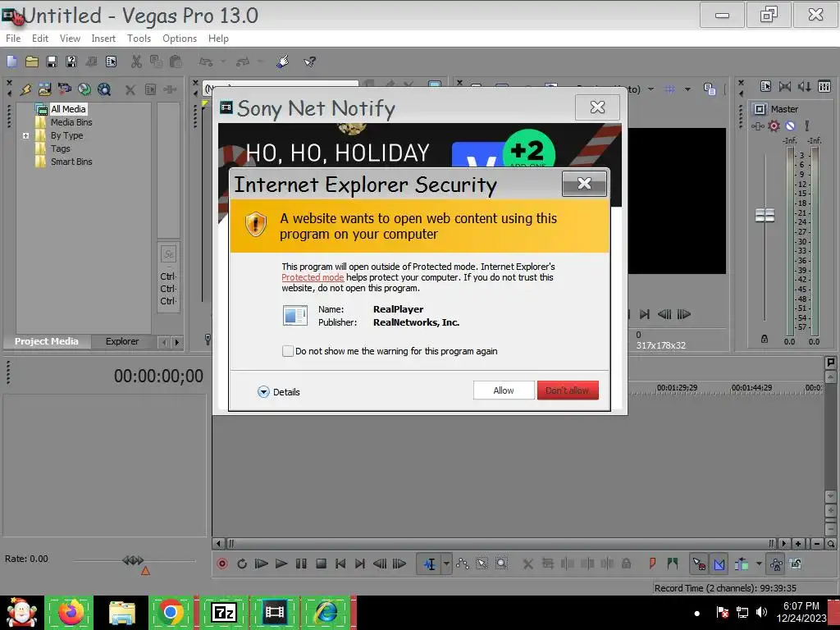
Task: Select the Zoom Edit tool
Action: point(501,564)
